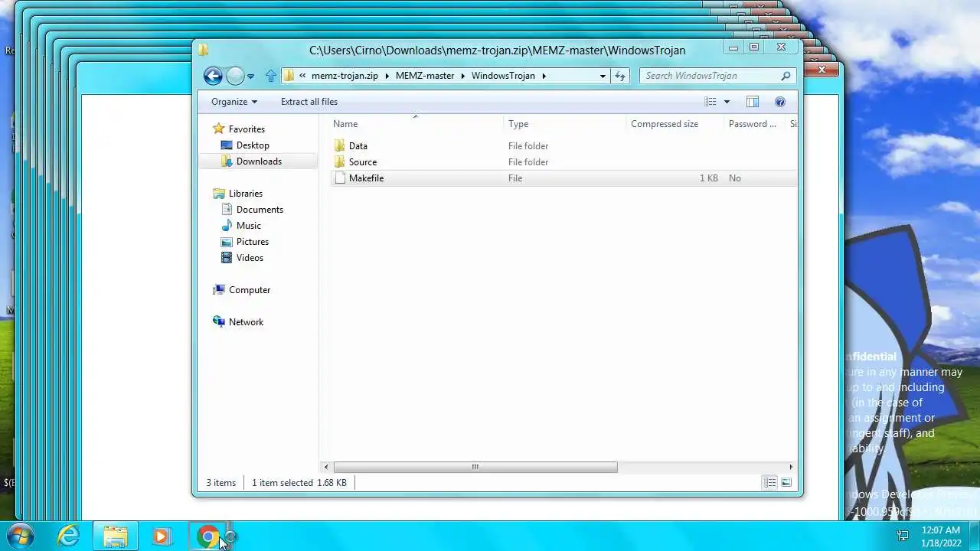The width and height of the screenshot is (980, 551).
Task: Select the Makefile file
Action: point(366,178)
